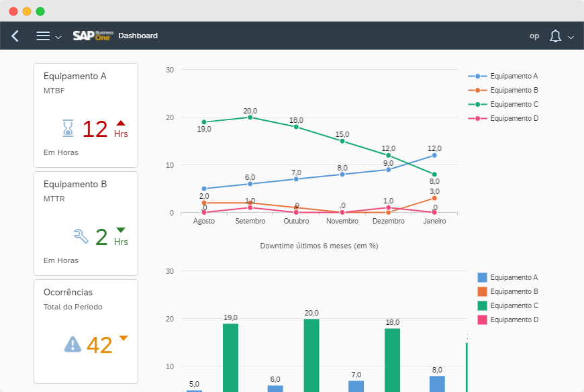Close the window with red button

(13, 11)
